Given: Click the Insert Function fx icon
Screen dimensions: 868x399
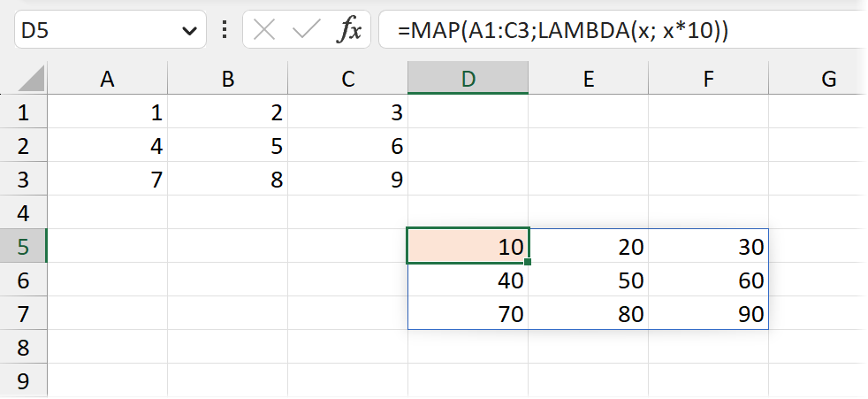Looking at the screenshot, I should [x=349, y=31].
